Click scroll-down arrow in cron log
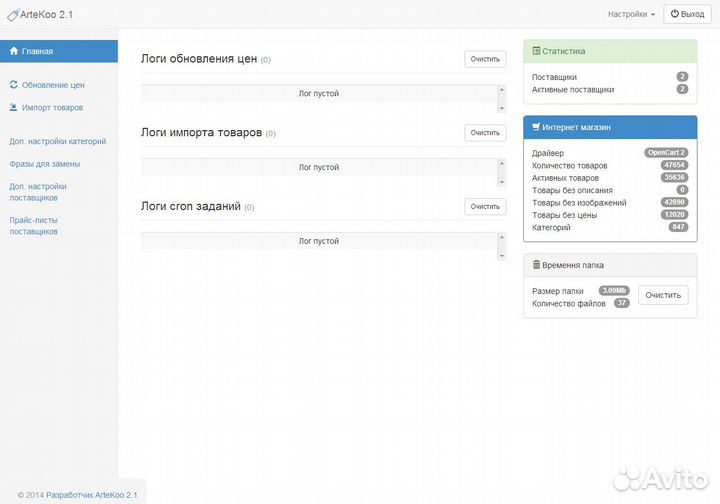This screenshot has height=504, width=720. tap(501, 256)
